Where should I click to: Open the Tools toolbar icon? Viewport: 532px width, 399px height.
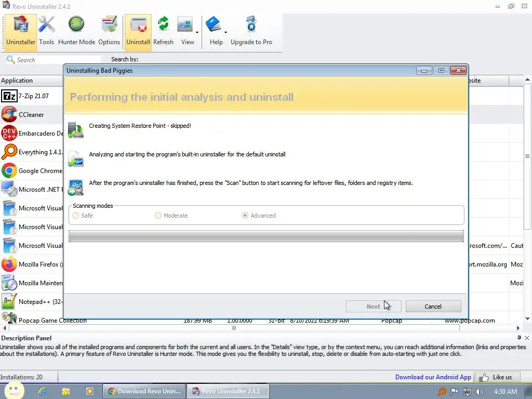46,31
